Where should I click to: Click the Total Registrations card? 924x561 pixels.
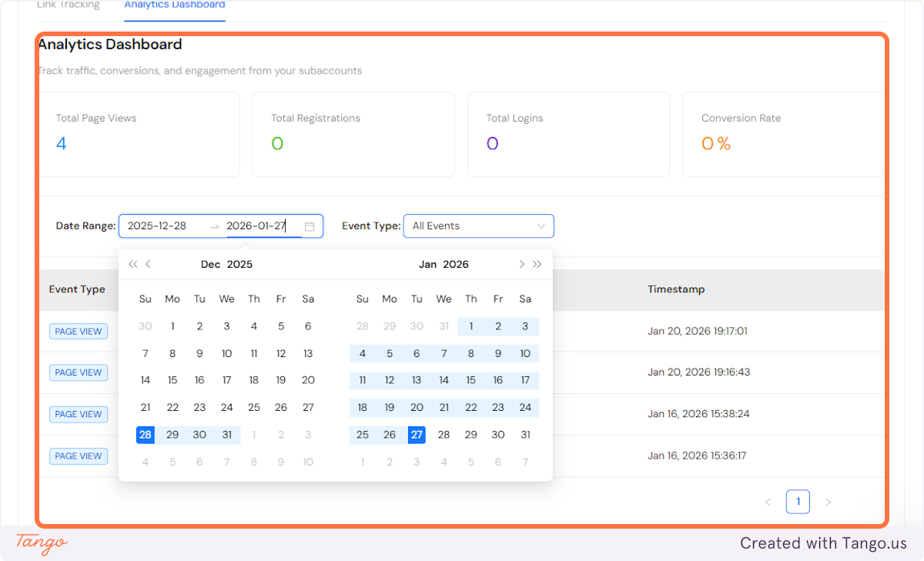[x=353, y=135]
